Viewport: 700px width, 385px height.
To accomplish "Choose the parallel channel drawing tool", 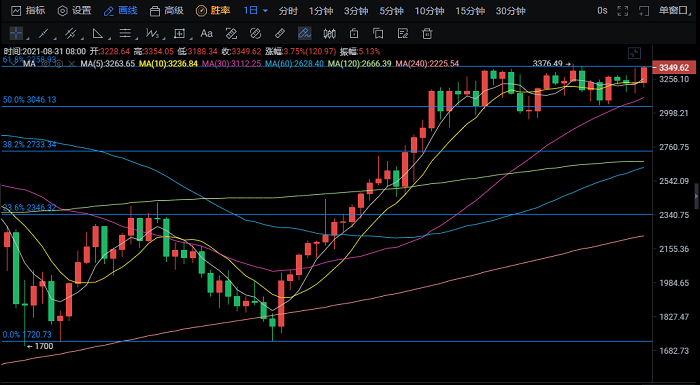I will tap(70, 33).
